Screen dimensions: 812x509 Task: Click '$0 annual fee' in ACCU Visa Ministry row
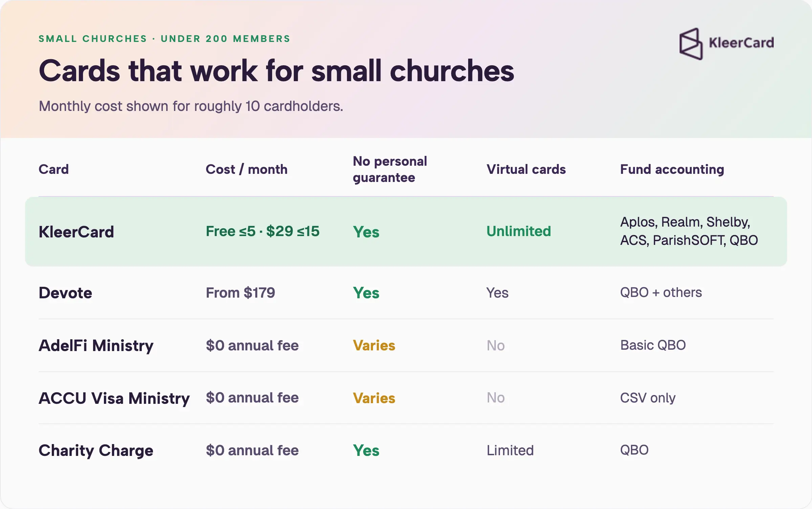pos(252,398)
